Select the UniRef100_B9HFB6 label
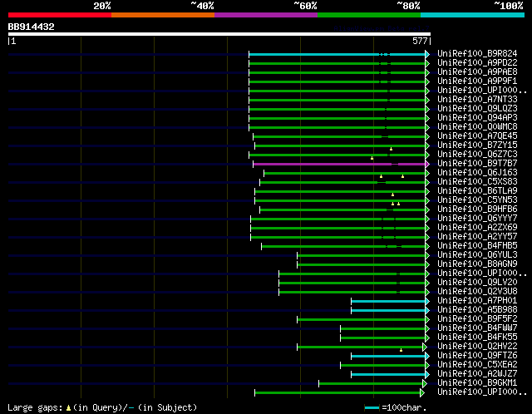The width and height of the screenshot is (532, 414). pos(477,209)
